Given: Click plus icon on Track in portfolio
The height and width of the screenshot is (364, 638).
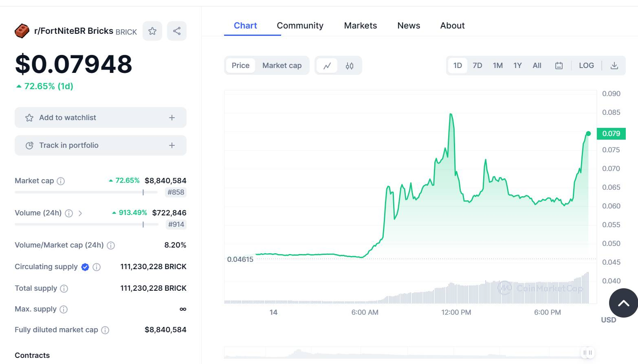Looking at the screenshot, I should 172,145.
